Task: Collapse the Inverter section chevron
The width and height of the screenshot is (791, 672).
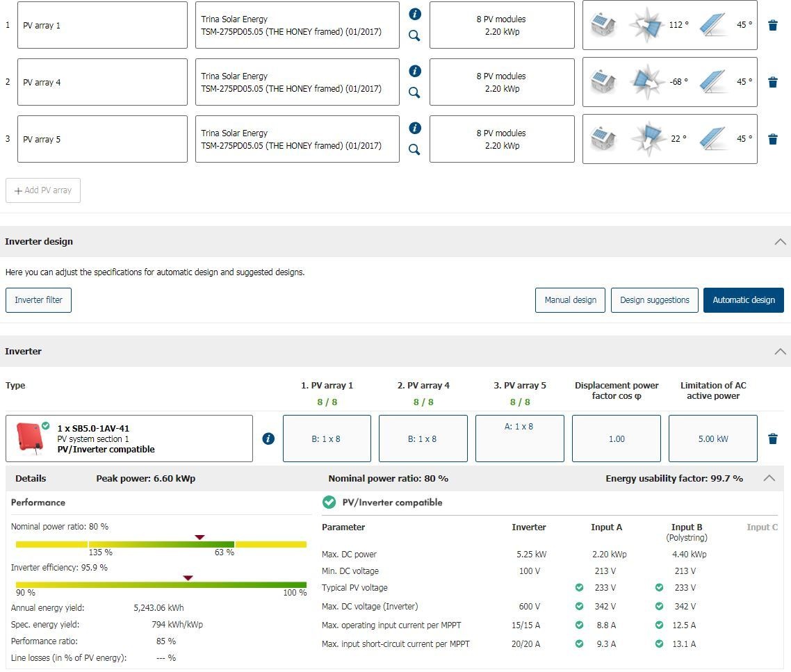Action: click(x=780, y=352)
